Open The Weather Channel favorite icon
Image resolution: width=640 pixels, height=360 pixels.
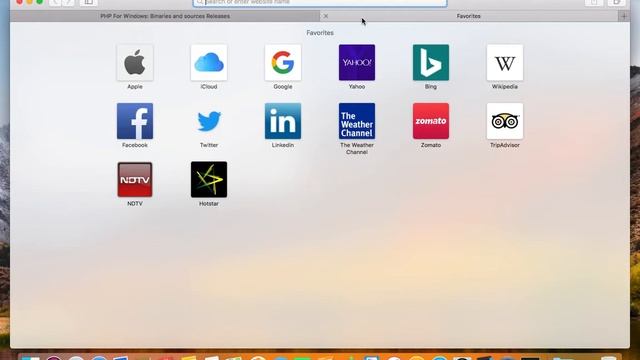(x=357, y=121)
